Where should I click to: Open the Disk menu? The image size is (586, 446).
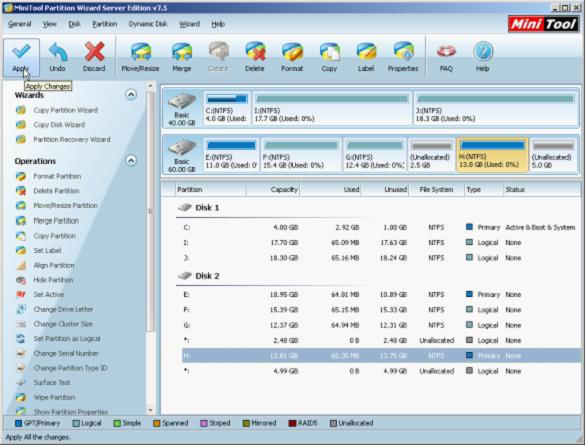pyautogui.click(x=74, y=24)
